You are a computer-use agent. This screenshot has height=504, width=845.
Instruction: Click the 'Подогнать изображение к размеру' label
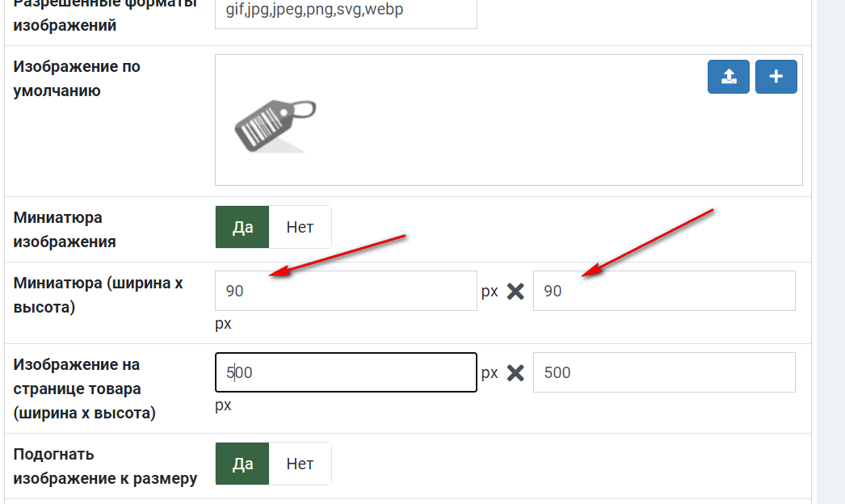[x=105, y=466]
